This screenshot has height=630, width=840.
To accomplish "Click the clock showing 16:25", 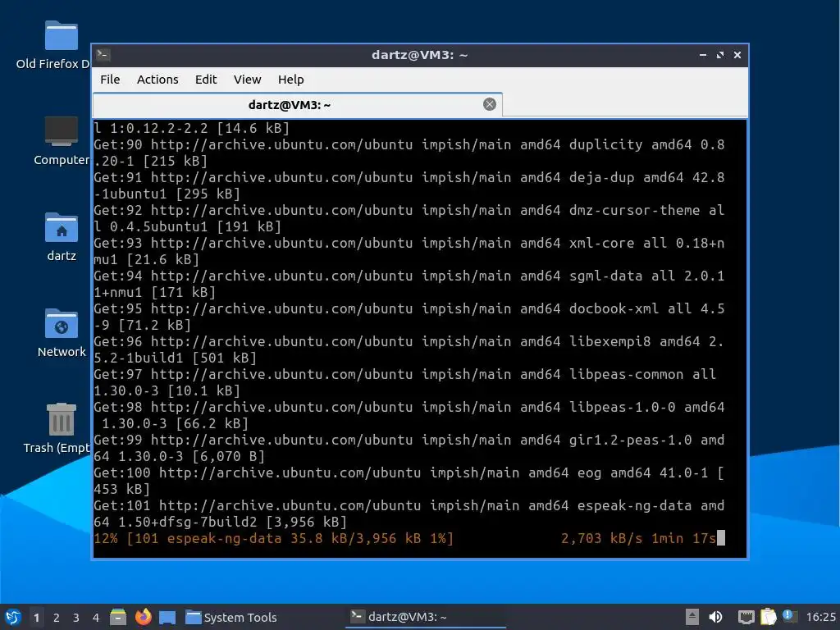I will [x=821, y=617].
